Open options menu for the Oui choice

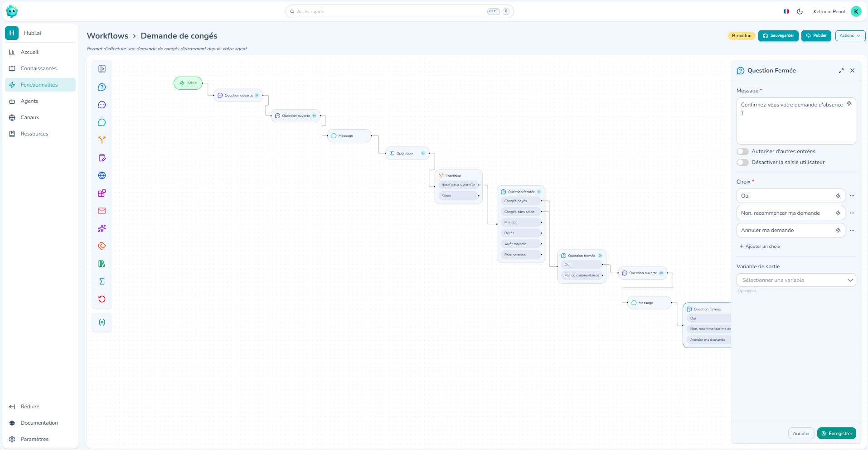click(852, 196)
